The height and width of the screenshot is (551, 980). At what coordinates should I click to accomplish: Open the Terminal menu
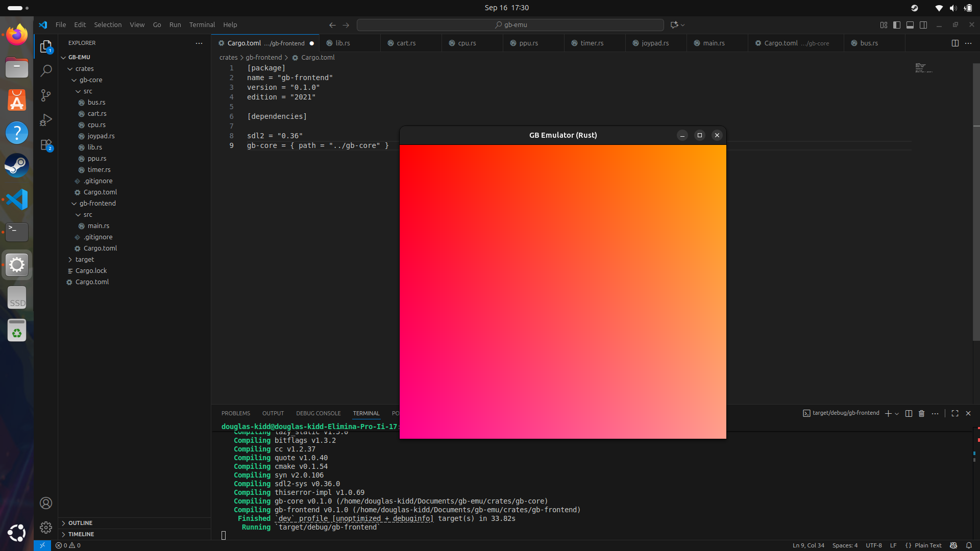(x=202, y=24)
